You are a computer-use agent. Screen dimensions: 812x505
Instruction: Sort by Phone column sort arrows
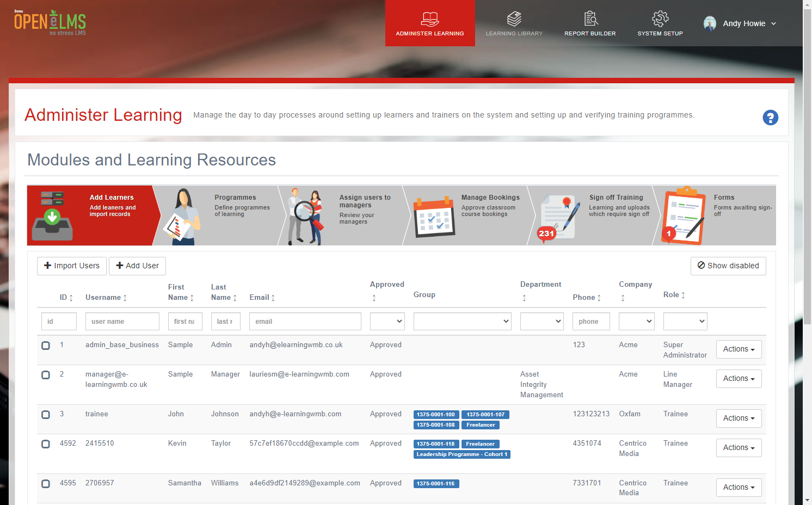[x=599, y=298]
